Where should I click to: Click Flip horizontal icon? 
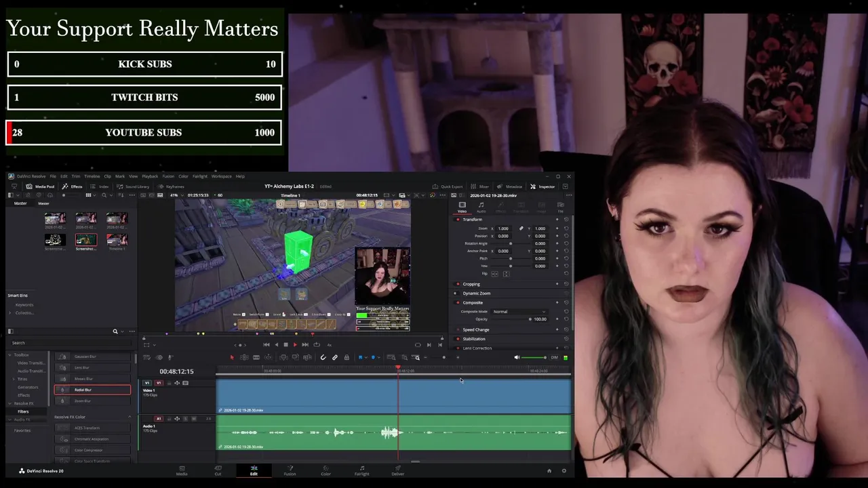494,274
